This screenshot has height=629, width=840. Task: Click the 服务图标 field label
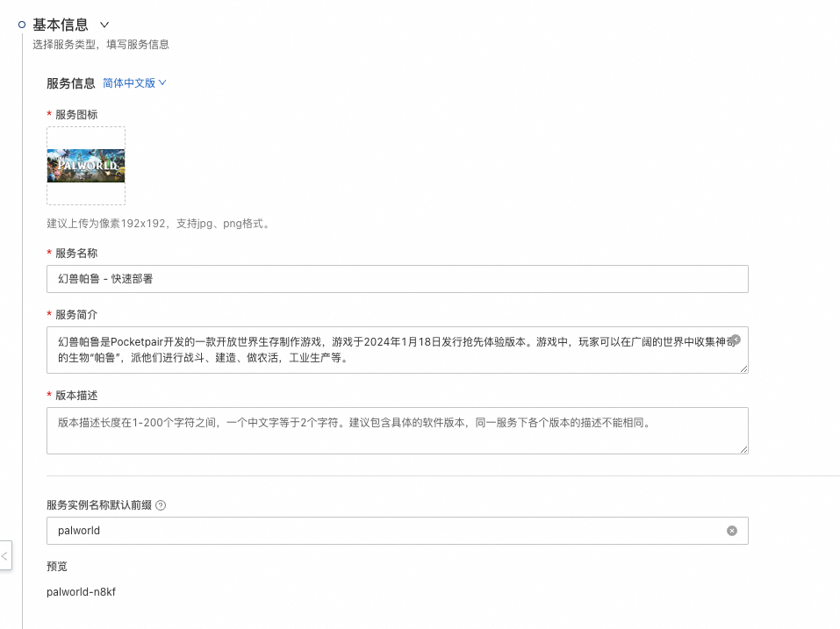(x=76, y=115)
